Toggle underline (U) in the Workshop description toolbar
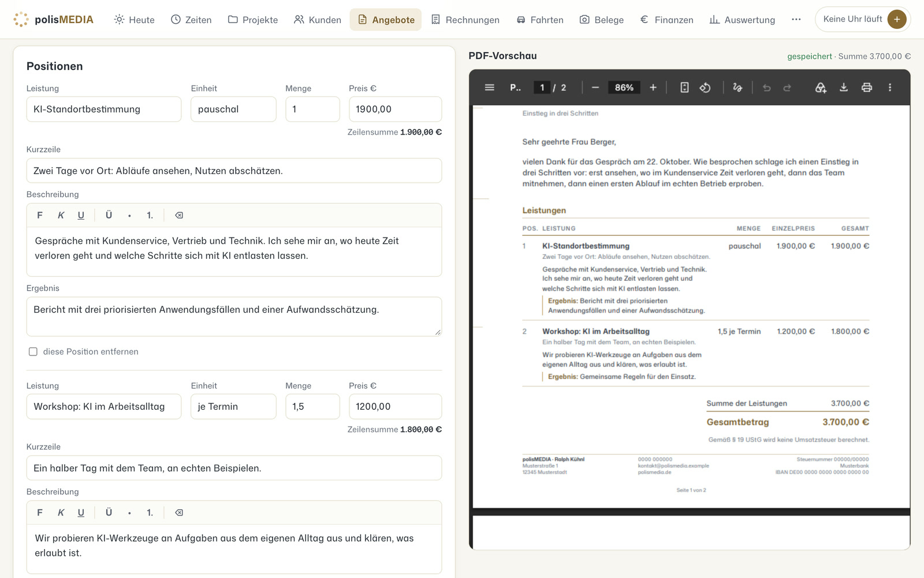 coord(81,513)
